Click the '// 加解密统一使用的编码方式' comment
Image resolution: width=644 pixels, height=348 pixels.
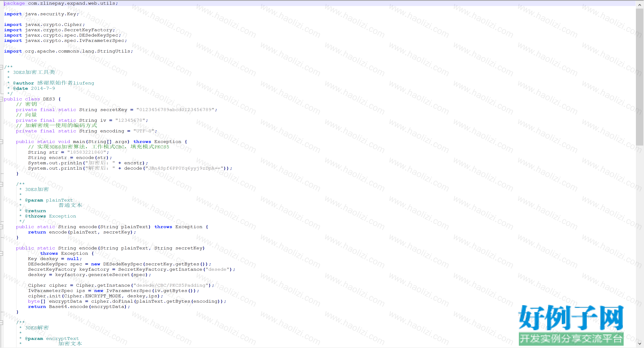tap(56, 125)
